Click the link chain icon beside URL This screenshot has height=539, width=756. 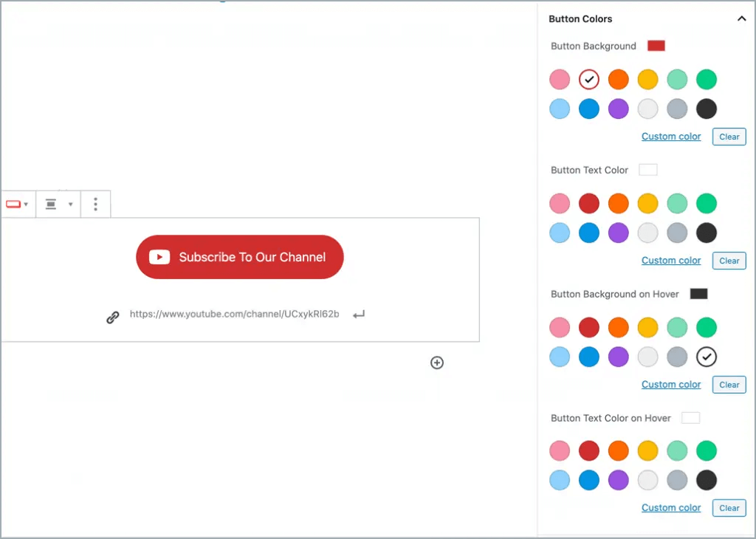point(113,317)
